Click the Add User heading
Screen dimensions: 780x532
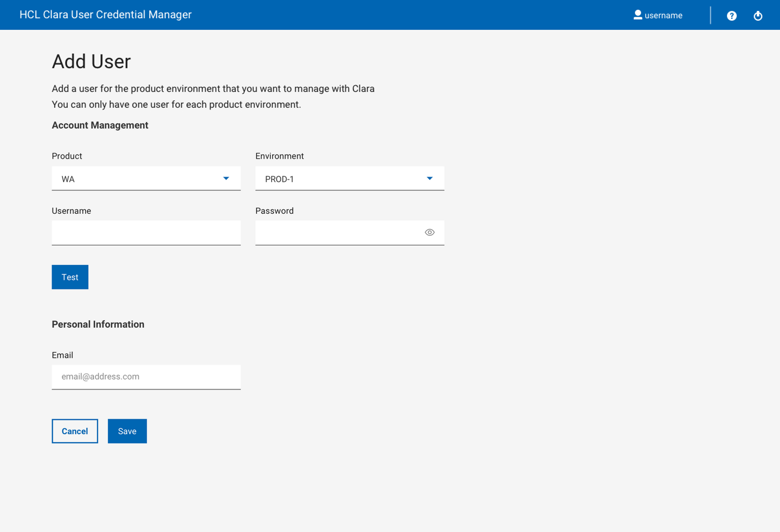(91, 61)
